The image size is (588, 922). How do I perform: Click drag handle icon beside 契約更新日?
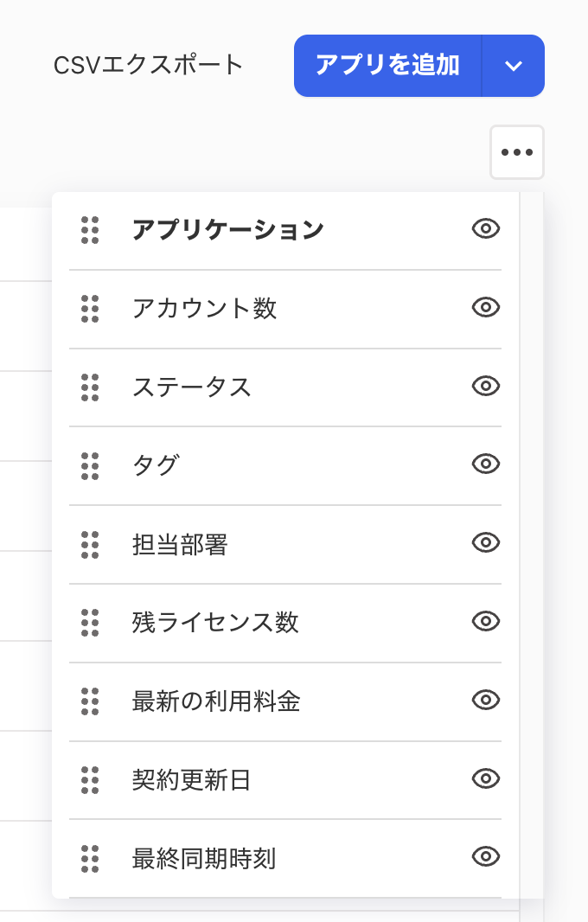click(90, 780)
